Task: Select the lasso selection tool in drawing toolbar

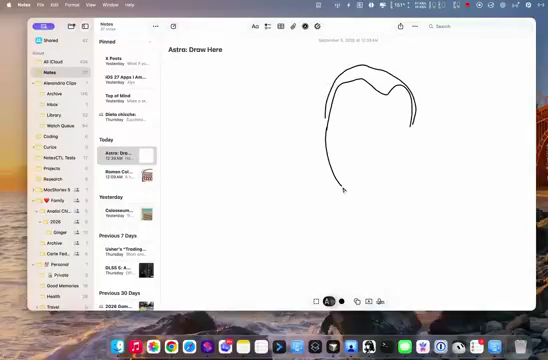Action: pos(316,301)
